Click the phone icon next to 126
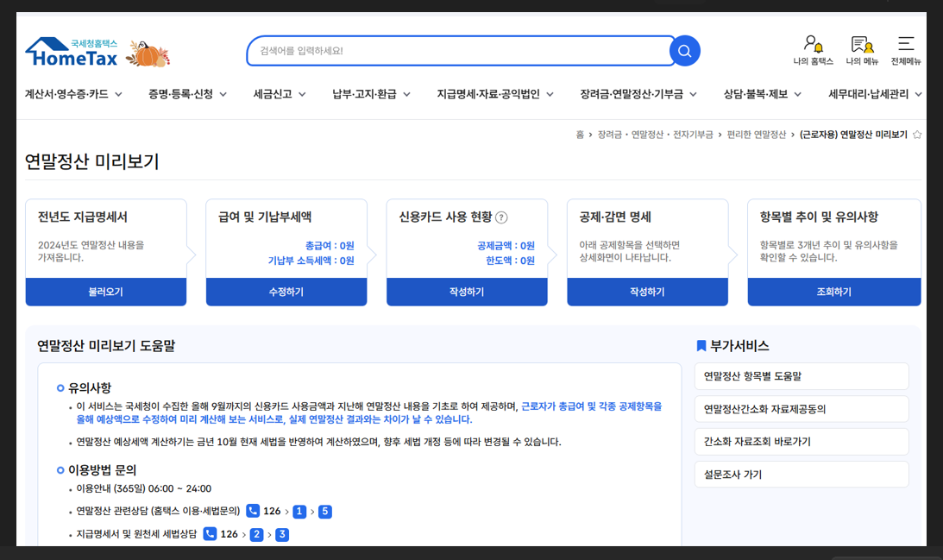Viewport: 943px width, 560px height. pyautogui.click(x=252, y=511)
